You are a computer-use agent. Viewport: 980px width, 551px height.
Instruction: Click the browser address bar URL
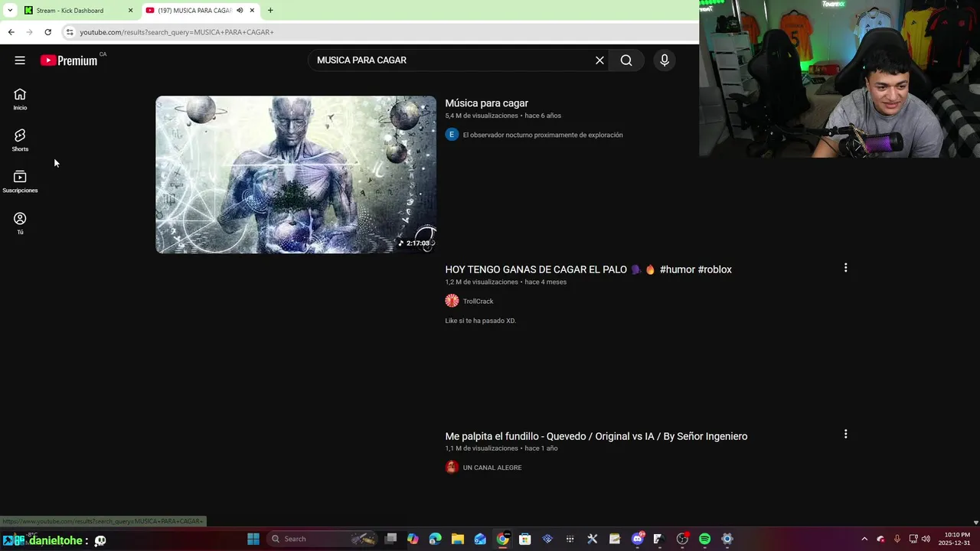click(x=177, y=32)
